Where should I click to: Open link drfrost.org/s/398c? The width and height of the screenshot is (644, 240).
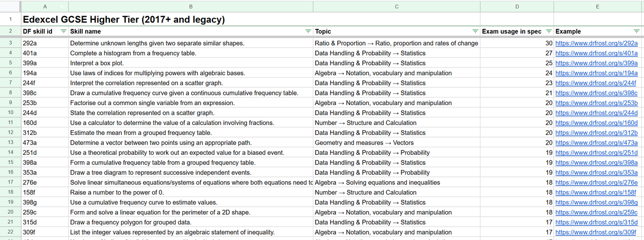pyautogui.click(x=596, y=93)
